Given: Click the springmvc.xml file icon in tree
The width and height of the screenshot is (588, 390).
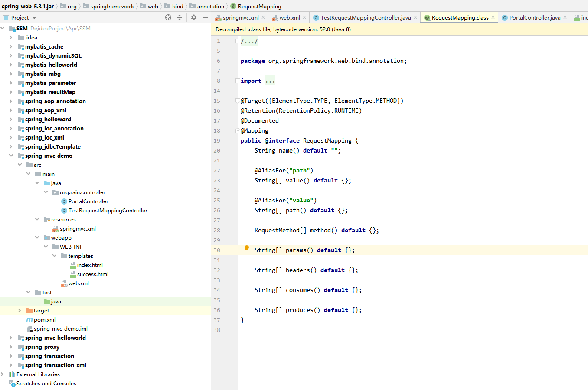Looking at the screenshot, I should (56, 229).
